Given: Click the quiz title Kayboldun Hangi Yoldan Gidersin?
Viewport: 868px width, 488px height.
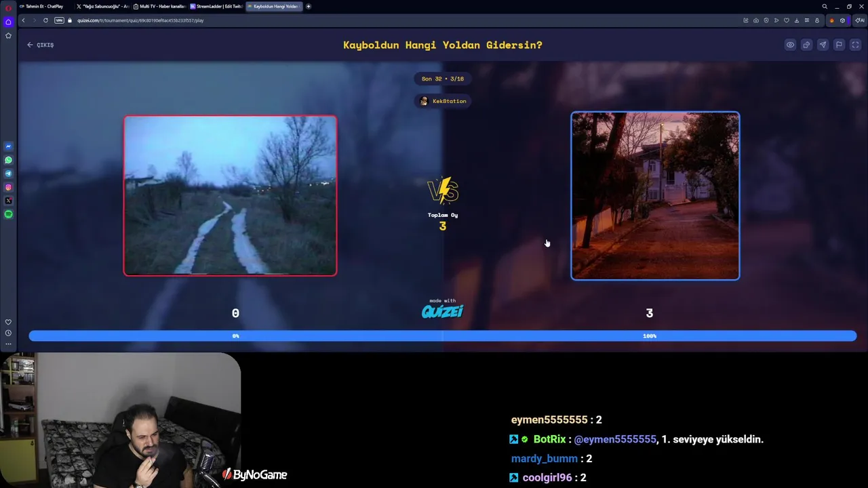Looking at the screenshot, I should 443,45.
